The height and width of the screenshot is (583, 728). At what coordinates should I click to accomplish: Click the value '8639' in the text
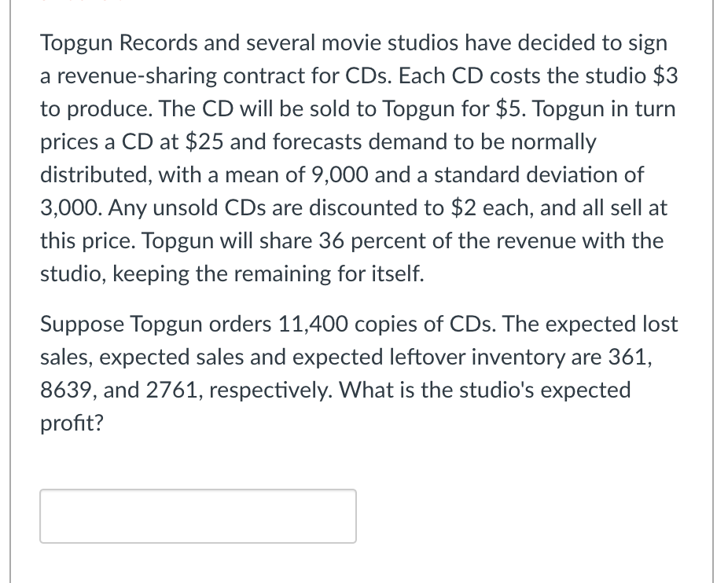68,390
